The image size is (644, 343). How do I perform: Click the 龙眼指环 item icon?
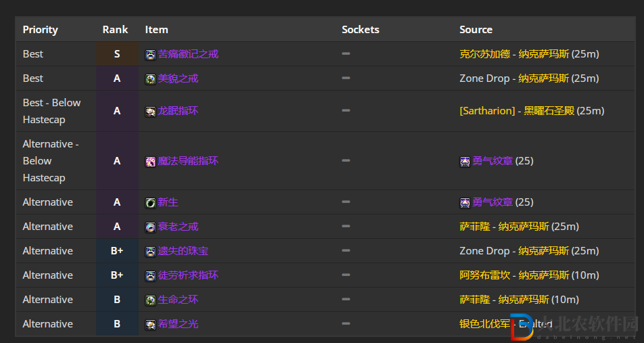[x=150, y=112]
